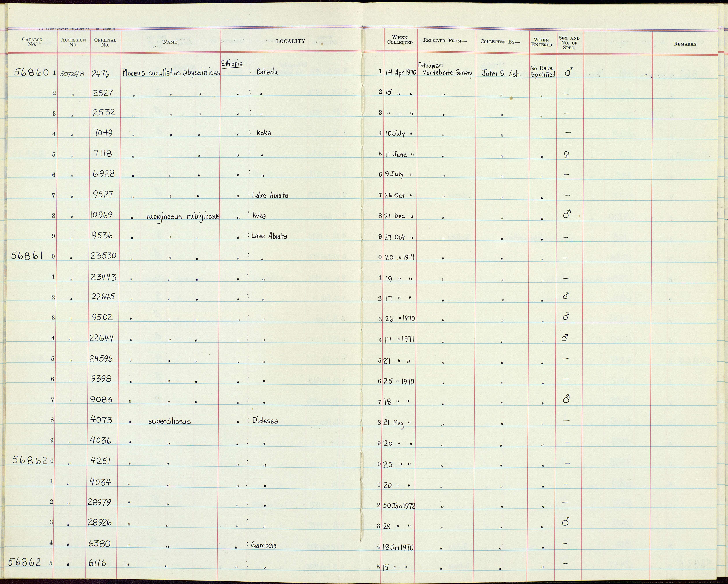Click the female symbol in row 7118

pos(567,155)
